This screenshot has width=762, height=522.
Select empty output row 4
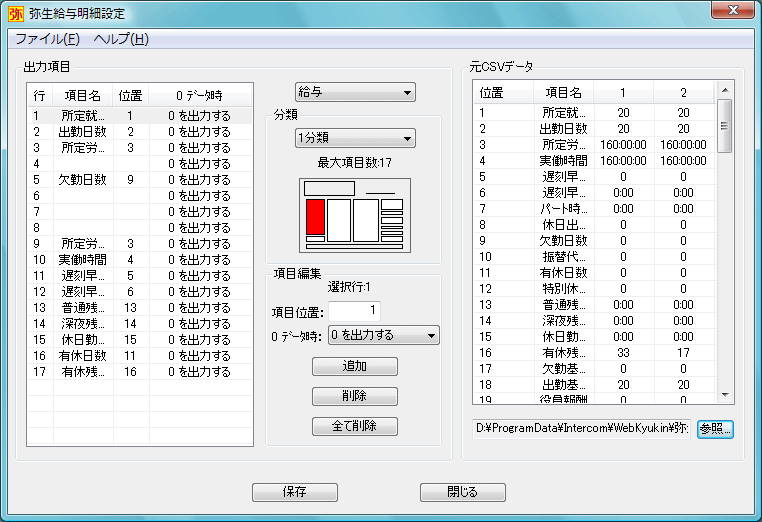click(140, 164)
